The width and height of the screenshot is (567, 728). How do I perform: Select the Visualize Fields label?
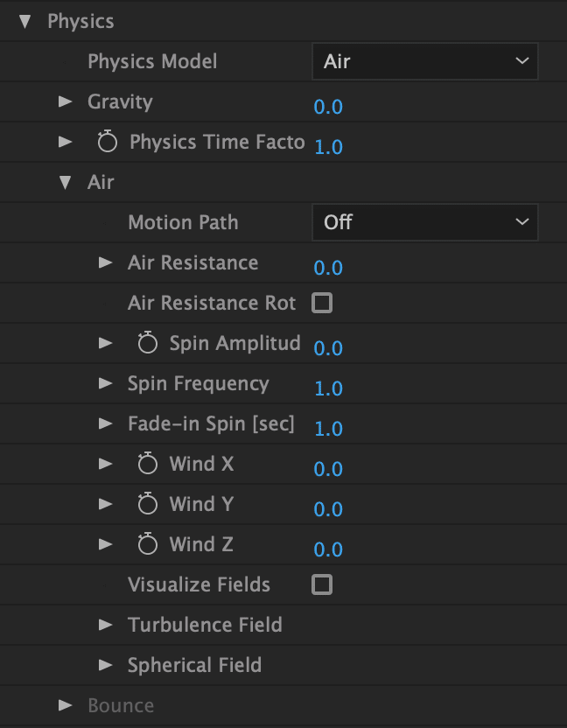[199, 584]
